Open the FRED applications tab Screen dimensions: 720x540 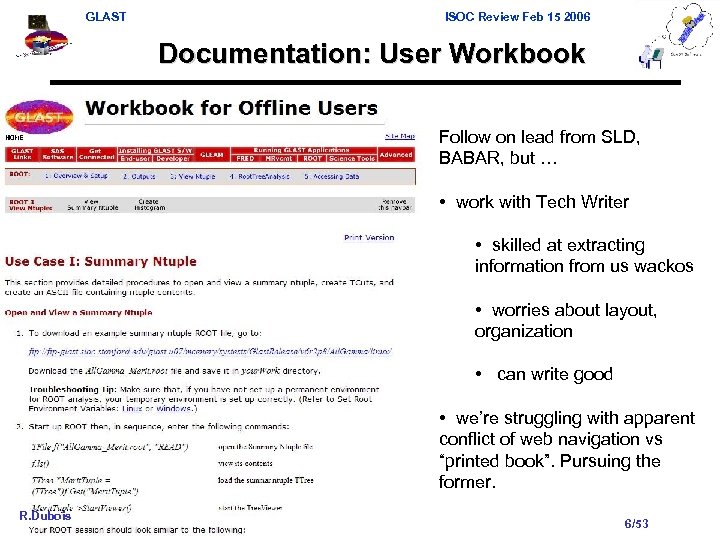click(245, 158)
